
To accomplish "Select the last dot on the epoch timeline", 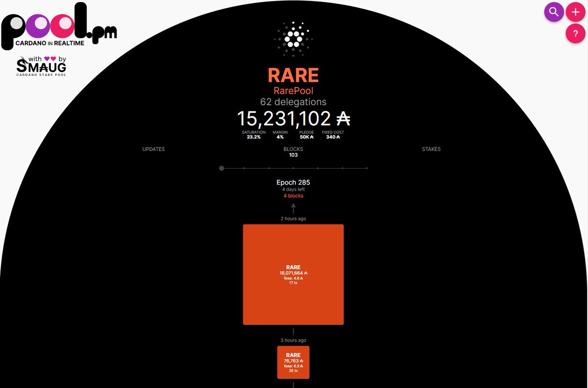I will pos(367,168).
